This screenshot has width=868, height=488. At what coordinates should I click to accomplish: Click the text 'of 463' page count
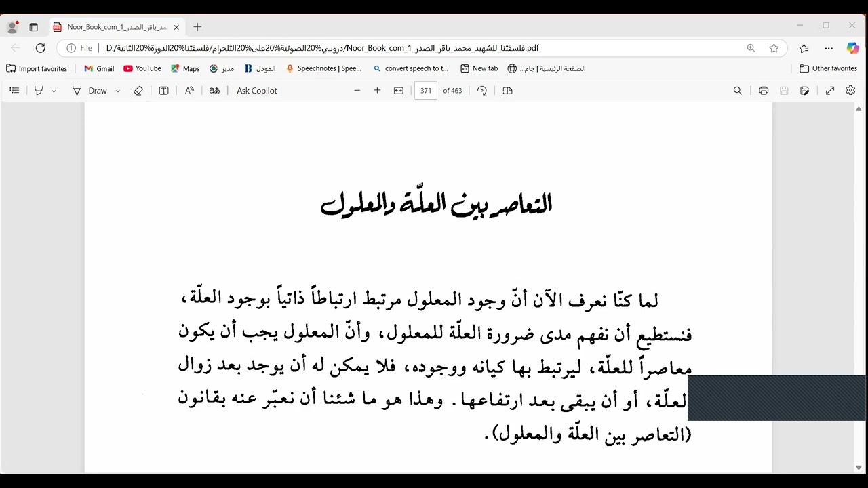pos(452,91)
